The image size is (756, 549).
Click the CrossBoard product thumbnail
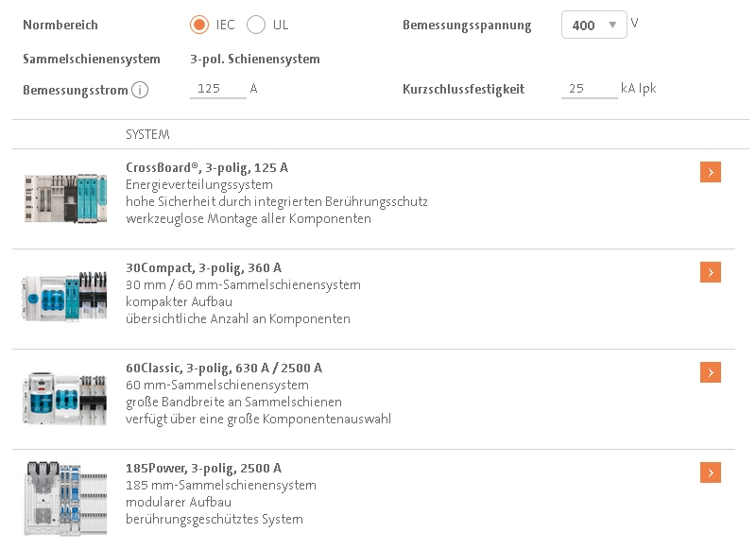[x=60, y=197]
